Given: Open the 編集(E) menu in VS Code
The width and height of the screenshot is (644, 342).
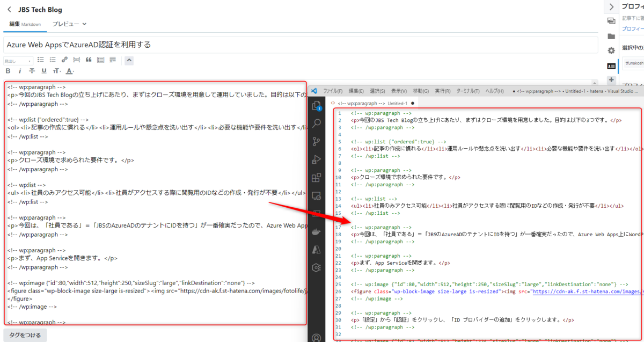Looking at the screenshot, I should [x=356, y=91].
